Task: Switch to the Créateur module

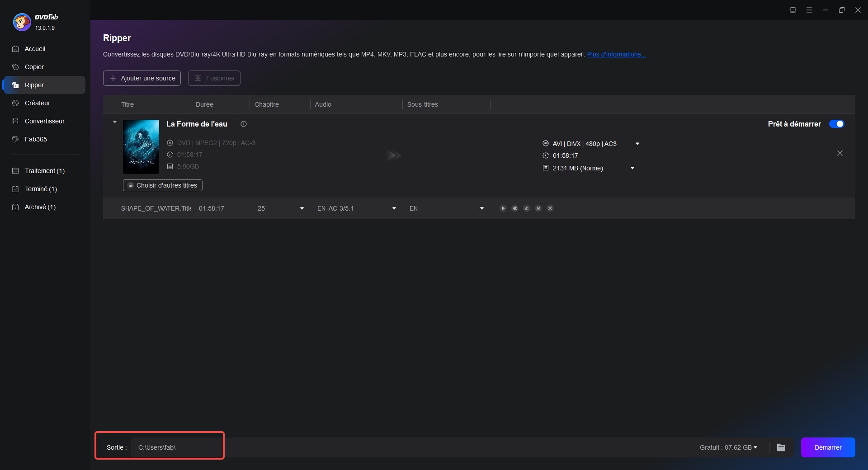Action: (38, 103)
